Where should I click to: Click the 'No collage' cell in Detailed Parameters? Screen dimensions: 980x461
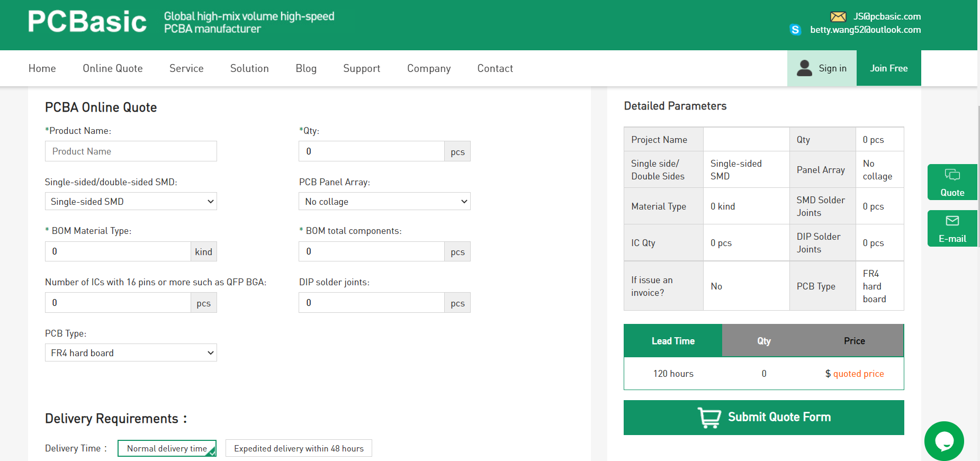click(879, 170)
